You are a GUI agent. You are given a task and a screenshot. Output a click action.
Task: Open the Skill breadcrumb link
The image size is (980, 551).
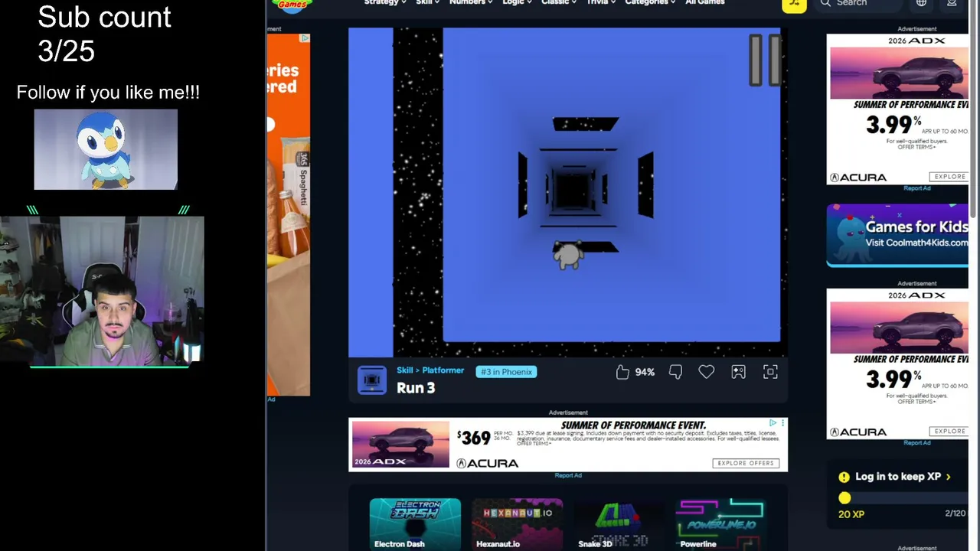(404, 370)
